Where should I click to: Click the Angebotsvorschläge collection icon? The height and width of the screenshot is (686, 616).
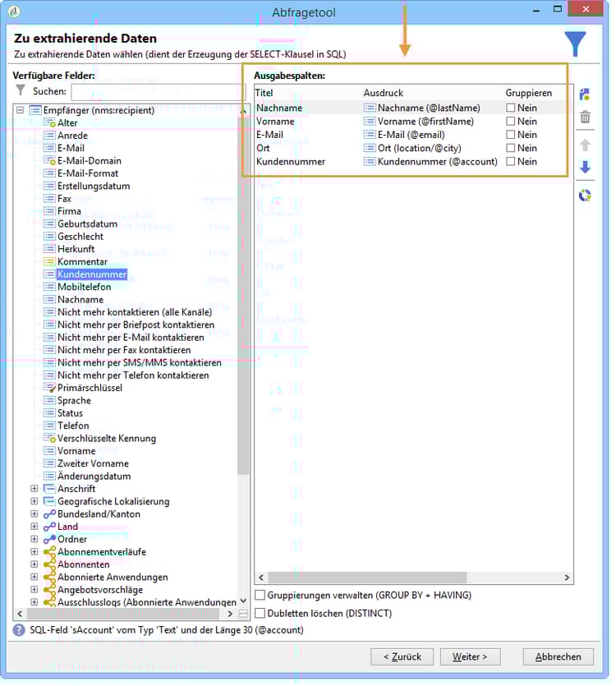[49, 590]
